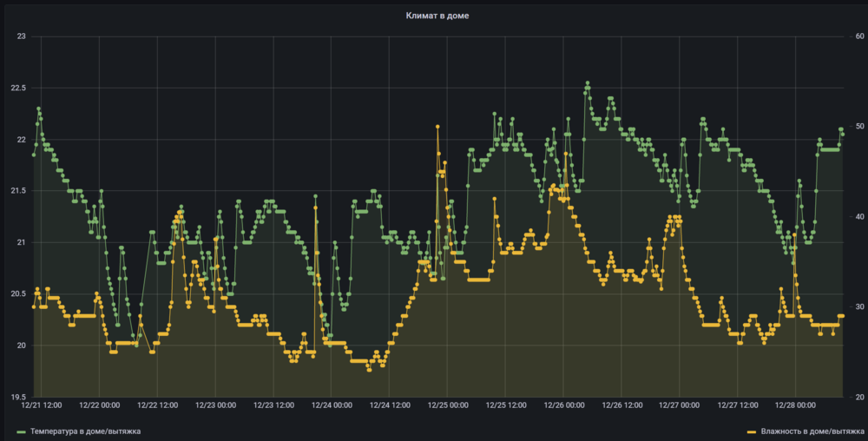868x441 pixels.
Task: Select the "12/28 00:00" x-axis time label
Action: click(795, 405)
